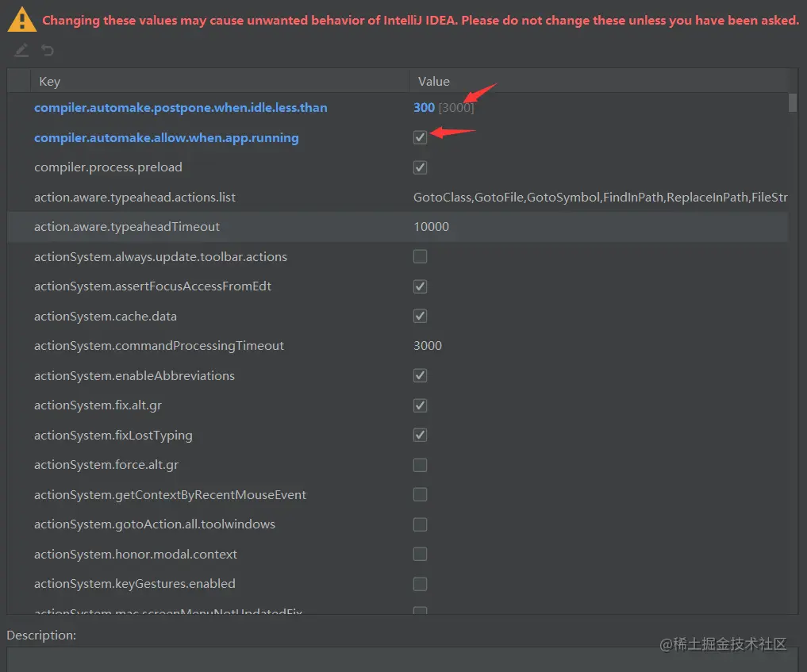This screenshot has height=672, width=807.
Task: Click the yellow warning triangle icon
Action: pos(21,19)
